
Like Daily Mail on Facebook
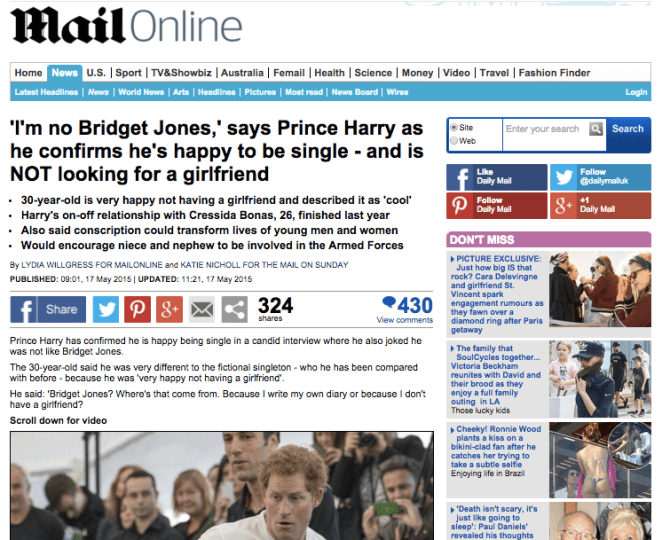[497, 177]
